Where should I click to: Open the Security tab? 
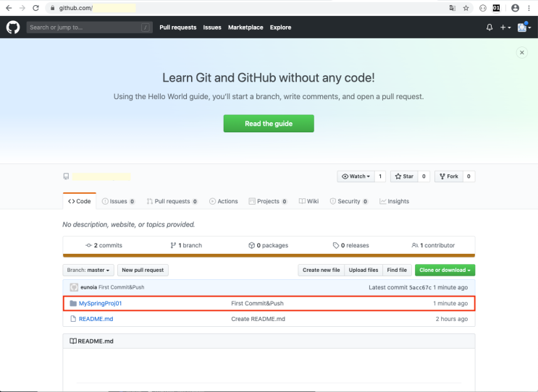[349, 201]
